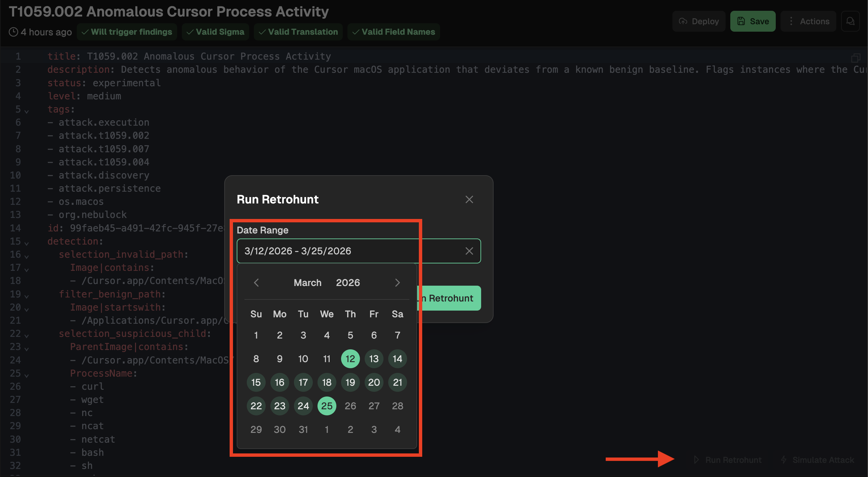Click the Save button
The image size is (868, 477).
coord(753,21)
